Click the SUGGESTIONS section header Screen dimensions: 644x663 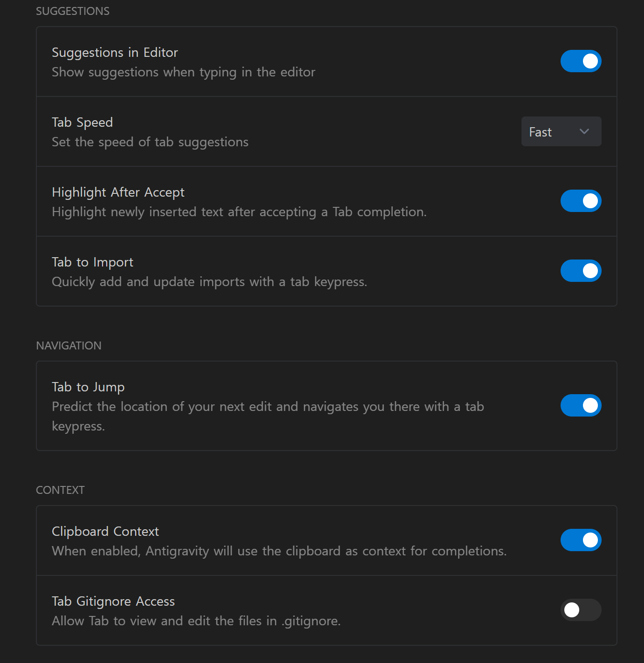coord(73,11)
